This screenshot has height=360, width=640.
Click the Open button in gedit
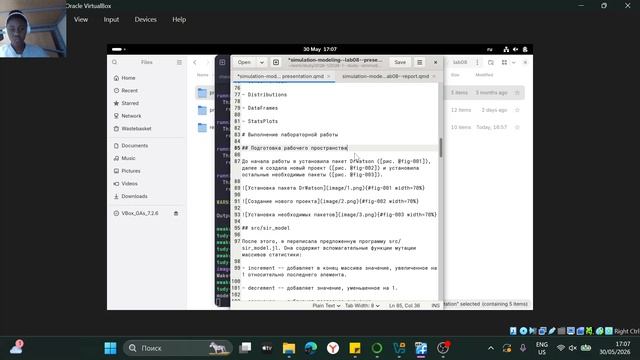[x=244, y=62]
